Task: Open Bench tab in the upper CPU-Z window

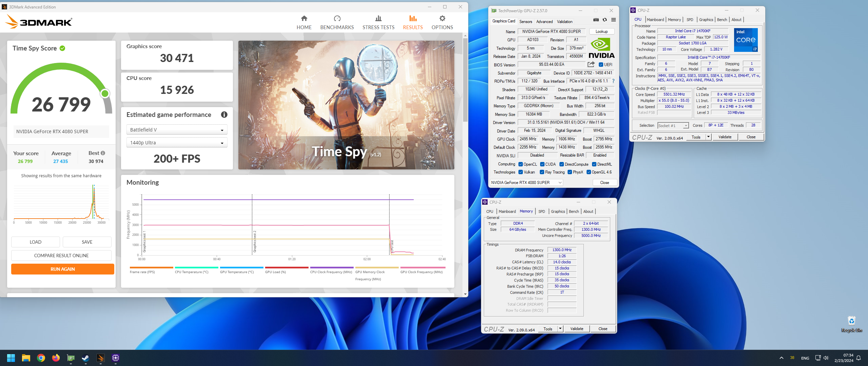Action: pos(722,20)
